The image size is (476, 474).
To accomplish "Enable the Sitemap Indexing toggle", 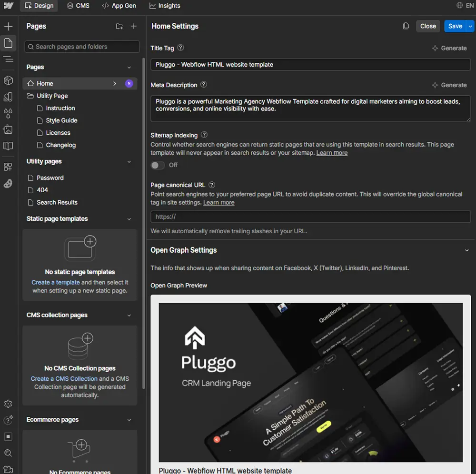I will tap(158, 165).
